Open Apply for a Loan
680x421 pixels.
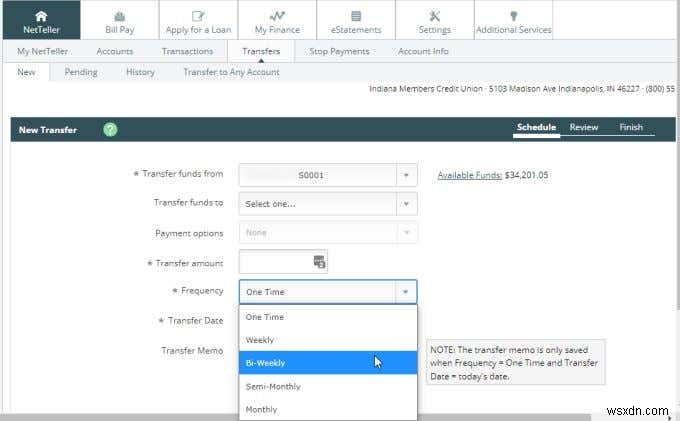[198, 20]
